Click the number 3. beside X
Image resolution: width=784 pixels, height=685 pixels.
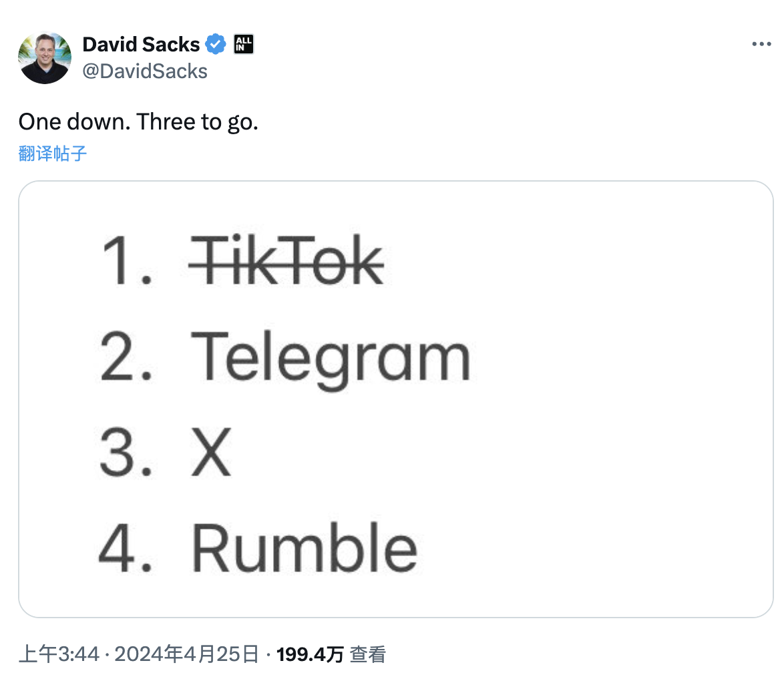(x=127, y=454)
